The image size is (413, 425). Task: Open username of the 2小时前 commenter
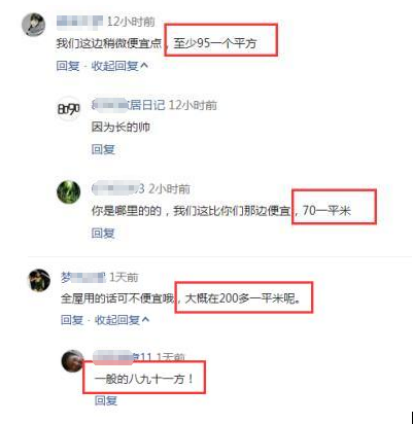(118, 189)
